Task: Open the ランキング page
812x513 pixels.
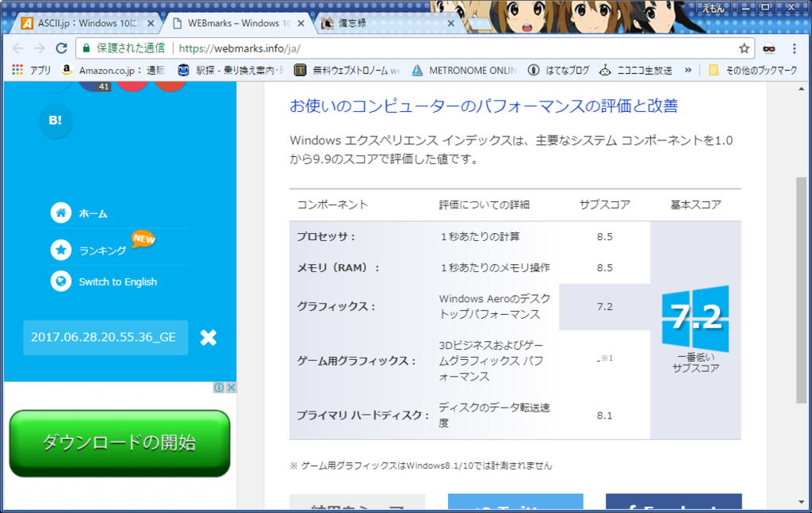Action: coord(89,250)
